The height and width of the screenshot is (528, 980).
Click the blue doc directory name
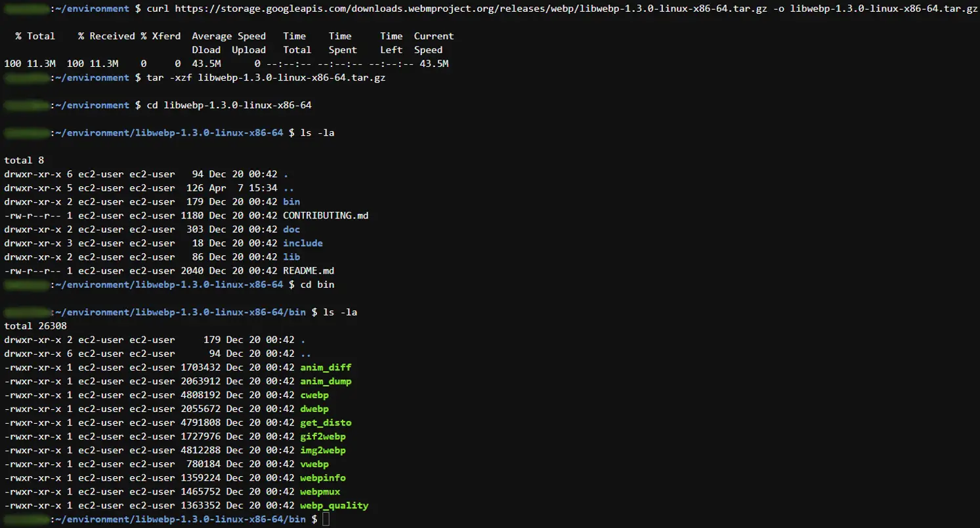[291, 230]
